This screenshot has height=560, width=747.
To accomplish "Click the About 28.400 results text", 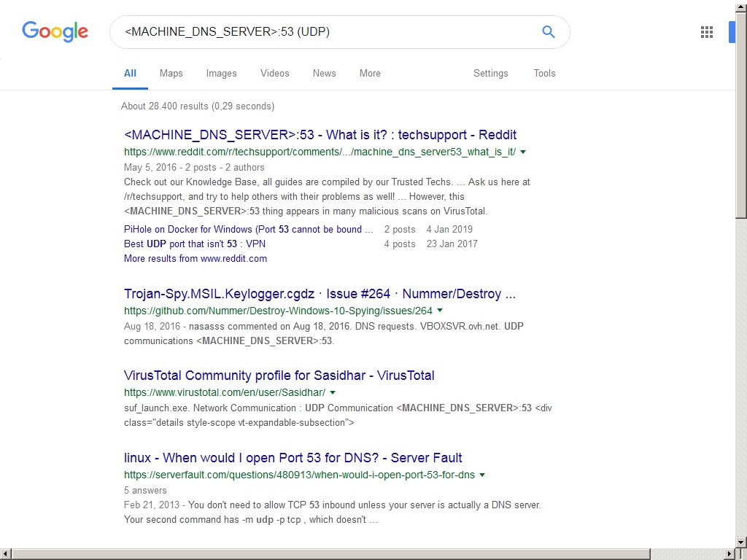I will (x=198, y=106).
